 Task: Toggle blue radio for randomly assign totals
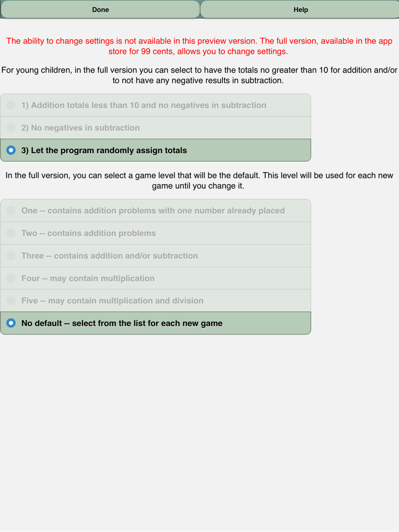point(11,150)
